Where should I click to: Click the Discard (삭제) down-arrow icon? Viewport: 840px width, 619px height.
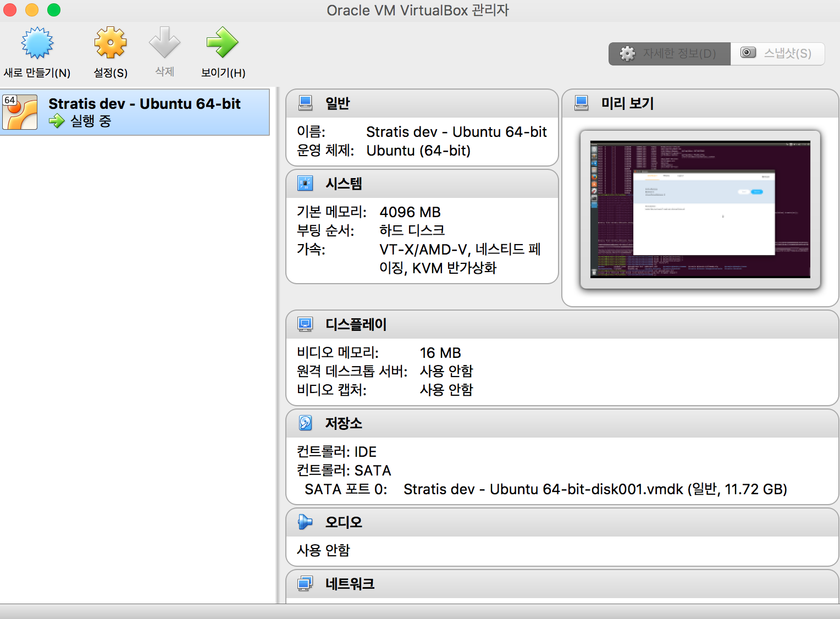[x=165, y=42]
